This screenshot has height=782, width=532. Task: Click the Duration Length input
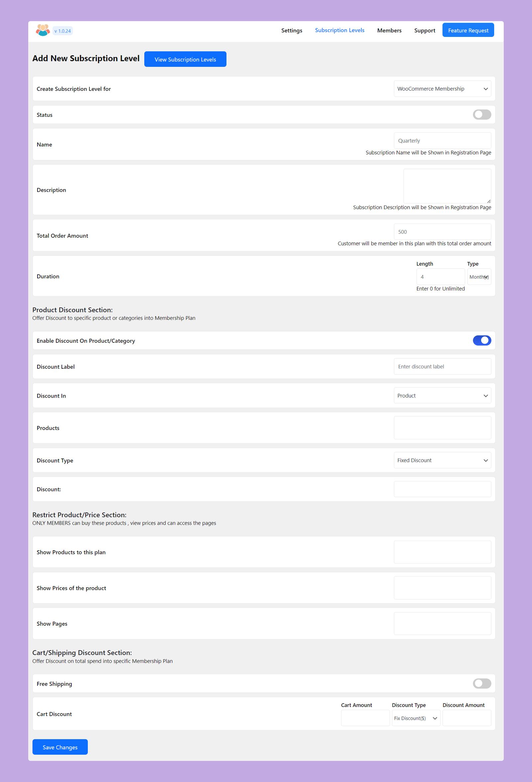click(x=441, y=277)
